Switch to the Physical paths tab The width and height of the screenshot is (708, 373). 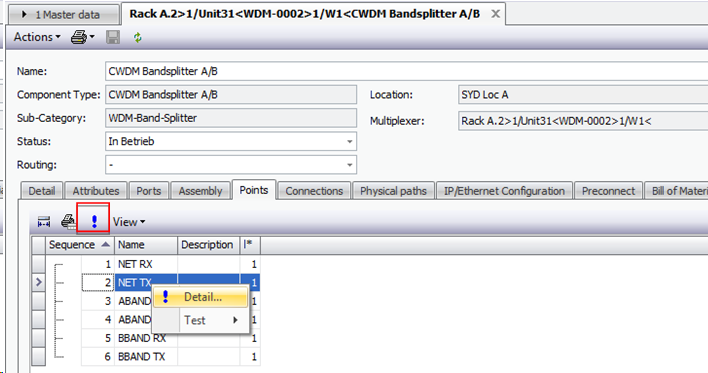pyautogui.click(x=393, y=191)
